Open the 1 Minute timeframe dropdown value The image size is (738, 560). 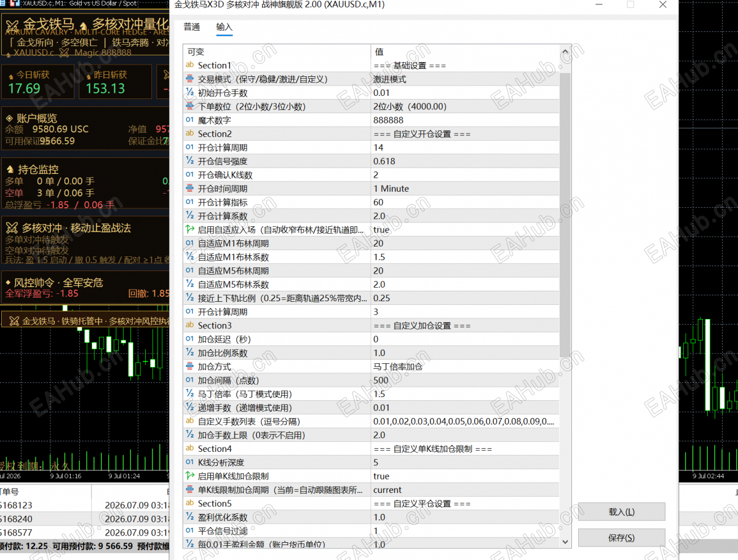coord(465,189)
